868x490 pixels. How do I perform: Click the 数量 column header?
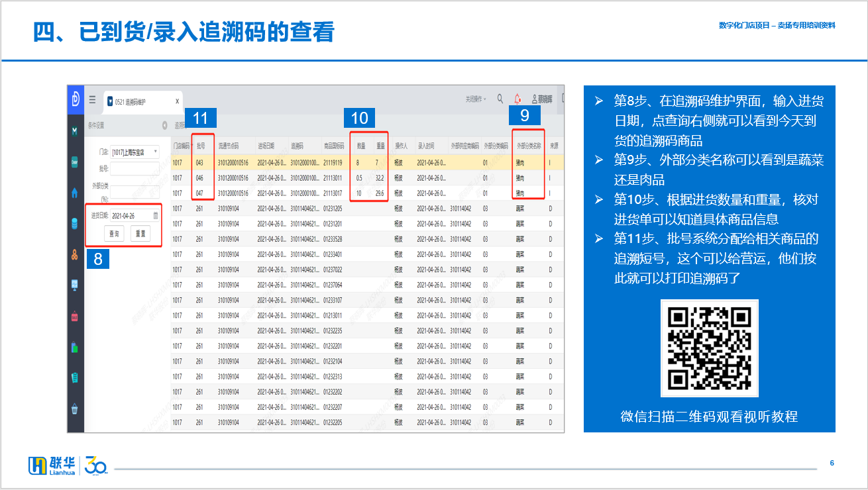pyautogui.click(x=361, y=145)
